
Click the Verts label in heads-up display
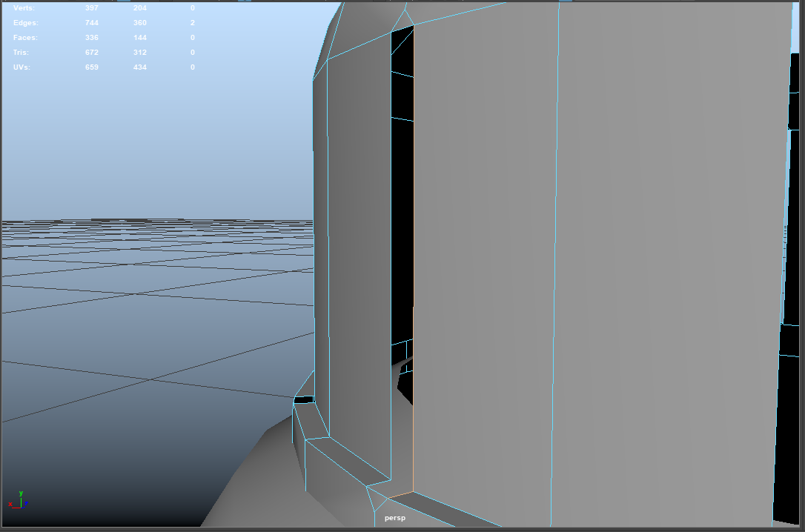(24, 8)
